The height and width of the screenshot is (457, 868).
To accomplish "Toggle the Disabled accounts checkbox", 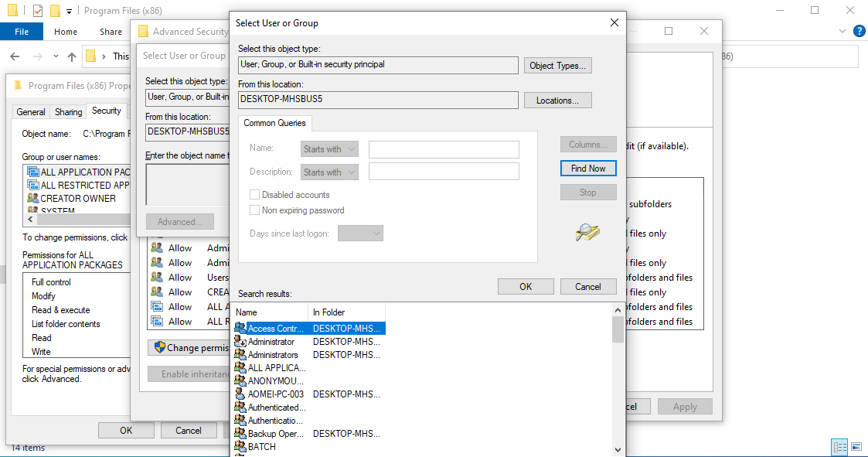I will tap(254, 194).
